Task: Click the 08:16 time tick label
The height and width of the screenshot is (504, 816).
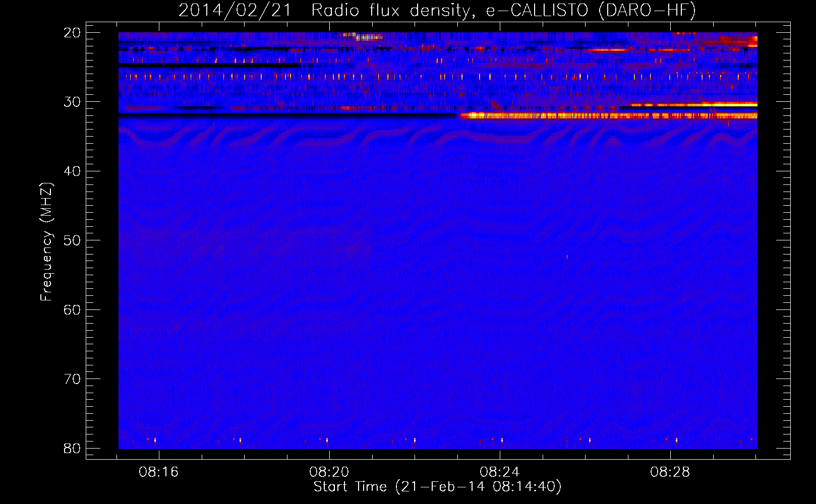Action: click(x=159, y=472)
